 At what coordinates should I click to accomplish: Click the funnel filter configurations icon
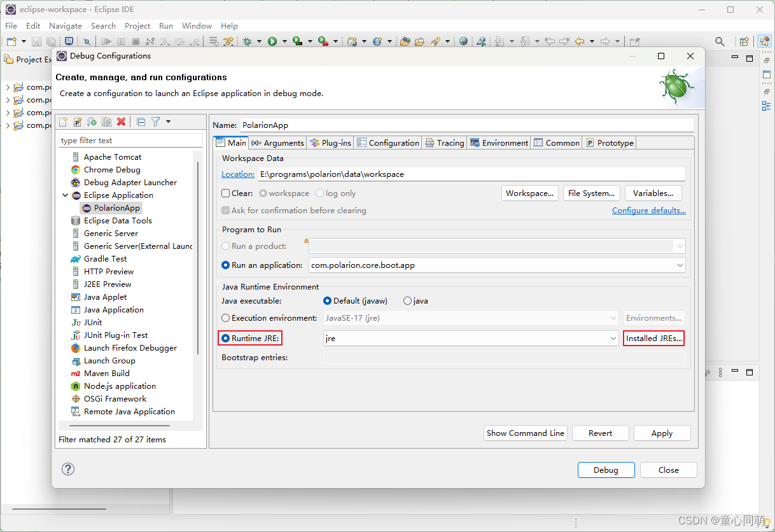tap(155, 122)
